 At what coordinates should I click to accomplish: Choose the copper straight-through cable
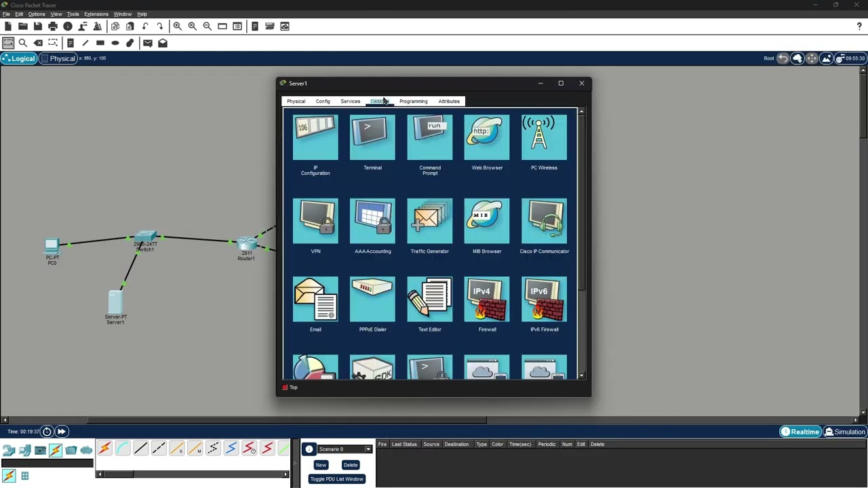[140, 448]
